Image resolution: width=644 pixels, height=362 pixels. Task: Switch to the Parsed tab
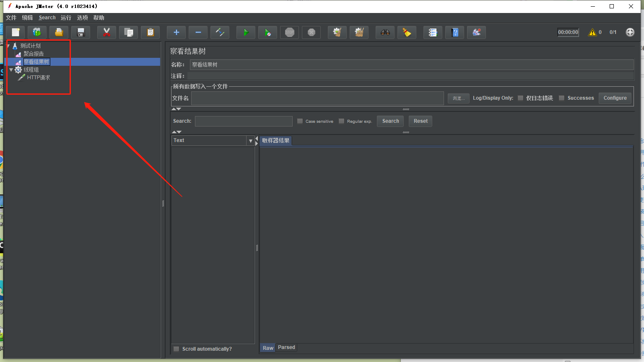tap(286, 347)
